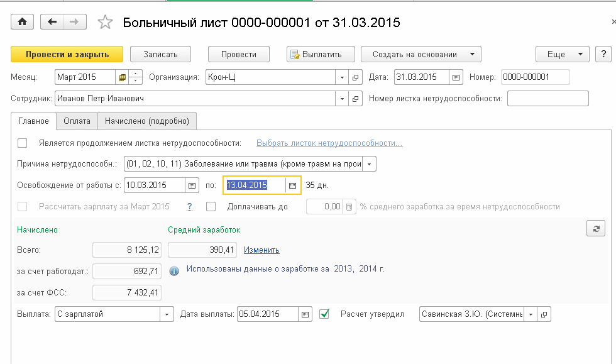Click the Провести button
The width and height of the screenshot is (616, 364).
click(x=238, y=54)
